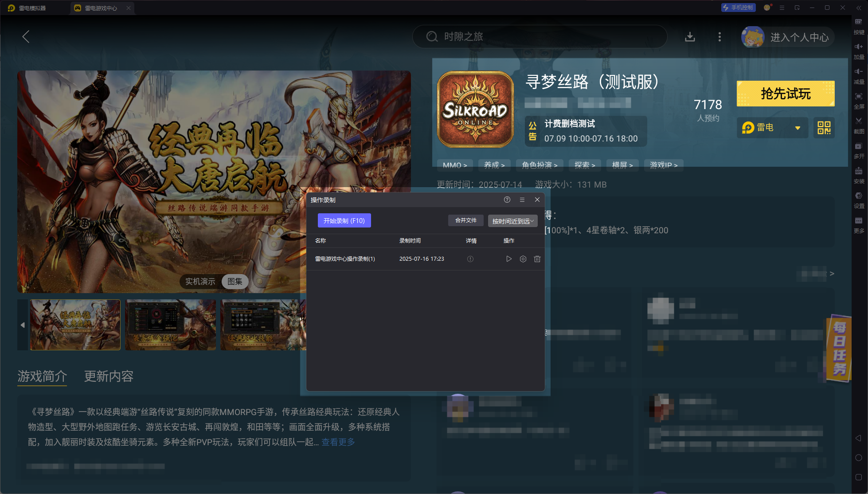
Task: Click the download manager icon
Action: pyautogui.click(x=690, y=37)
